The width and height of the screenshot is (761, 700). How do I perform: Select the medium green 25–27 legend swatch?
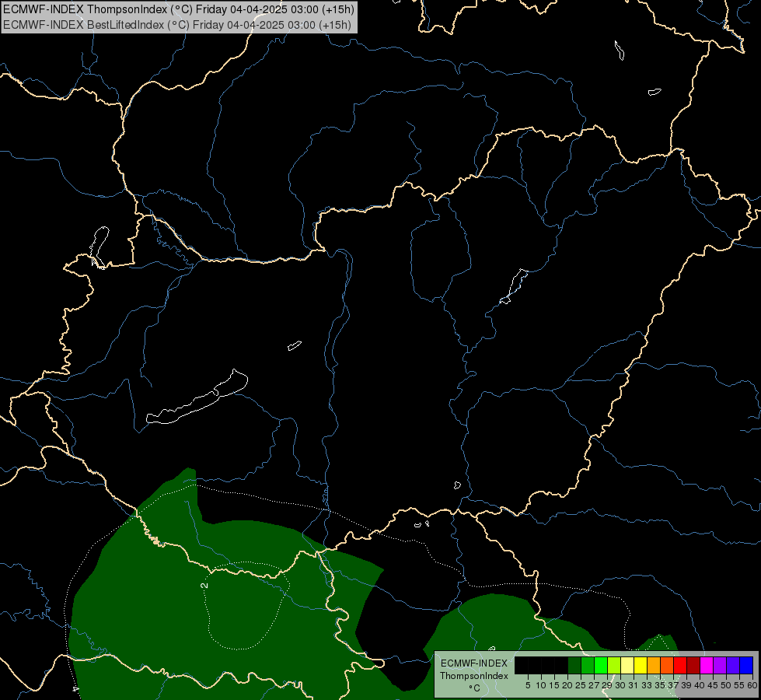588,665
